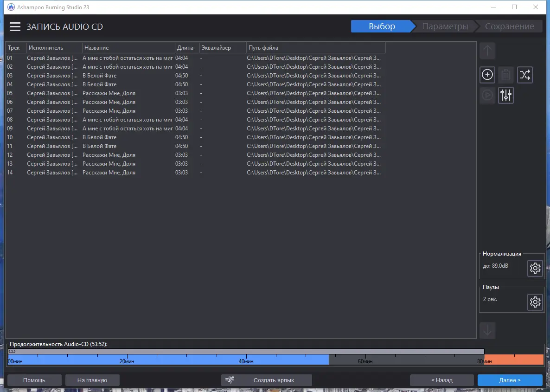Click track 04 artist Сергей Завьялов
This screenshot has width=550, height=392.
click(x=52, y=84)
